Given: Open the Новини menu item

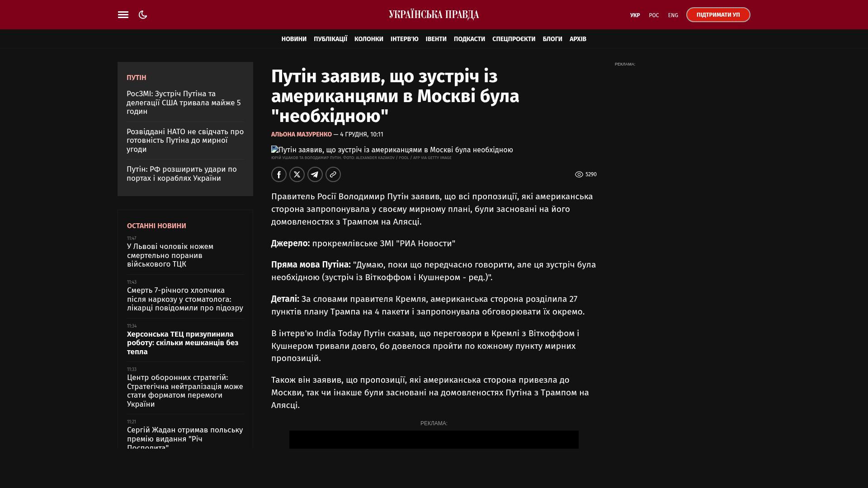Looking at the screenshot, I should click(294, 39).
